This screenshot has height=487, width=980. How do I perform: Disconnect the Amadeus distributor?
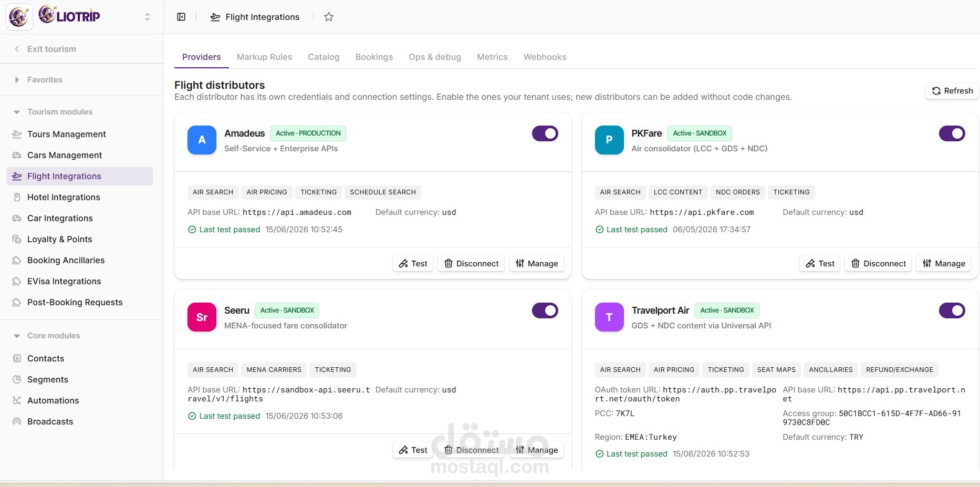click(x=471, y=263)
